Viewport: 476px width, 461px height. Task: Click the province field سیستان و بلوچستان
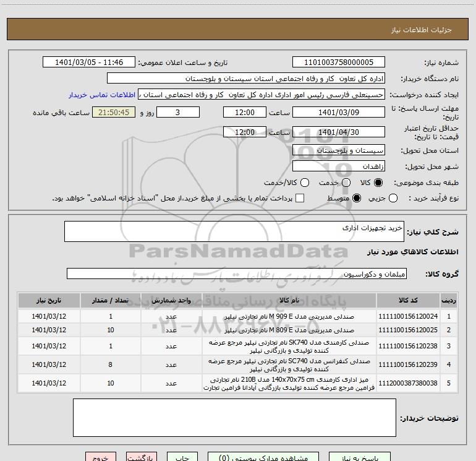tap(339, 150)
